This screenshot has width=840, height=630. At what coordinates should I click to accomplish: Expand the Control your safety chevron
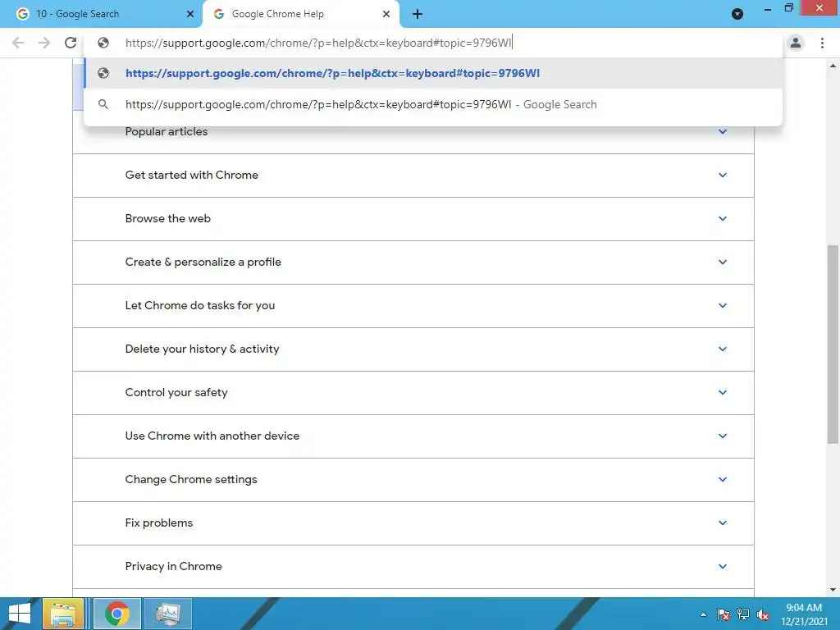tap(722, 393)
